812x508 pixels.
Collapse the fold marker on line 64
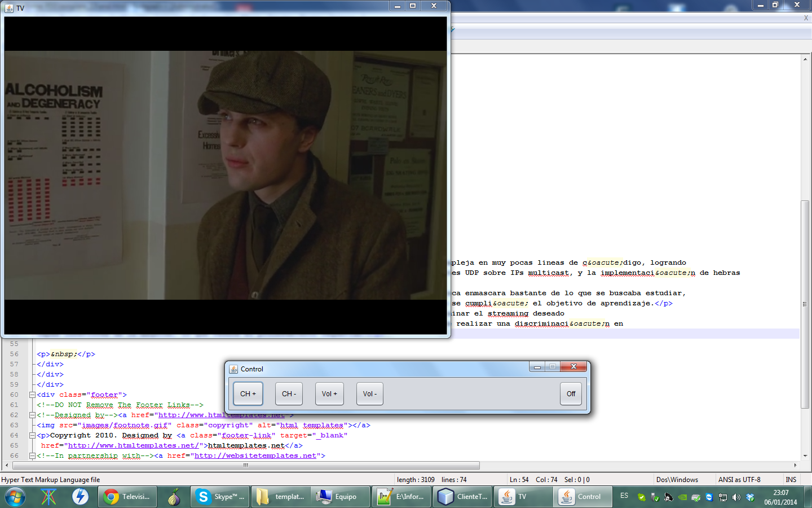(32, 436)
